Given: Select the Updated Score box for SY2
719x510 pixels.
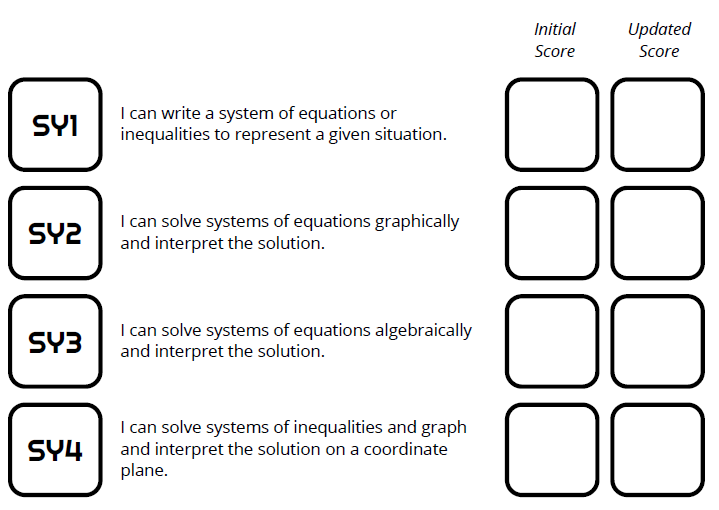Looking at the screenshot, I should tap(658, 233).
